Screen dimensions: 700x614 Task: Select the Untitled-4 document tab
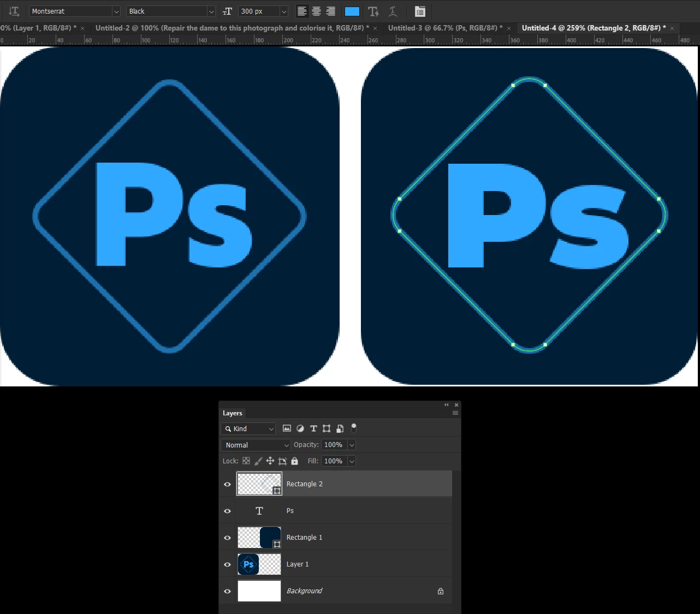[594, 28]
